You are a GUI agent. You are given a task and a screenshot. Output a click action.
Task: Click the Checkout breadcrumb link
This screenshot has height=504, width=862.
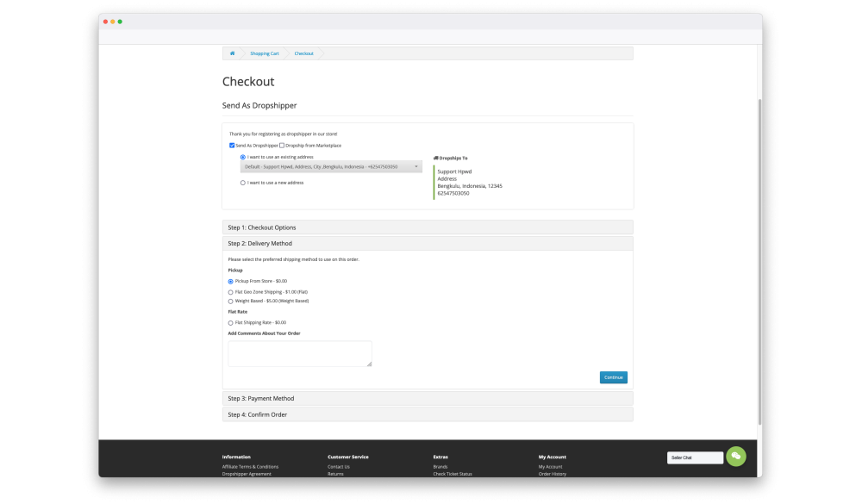coord(303,53)
